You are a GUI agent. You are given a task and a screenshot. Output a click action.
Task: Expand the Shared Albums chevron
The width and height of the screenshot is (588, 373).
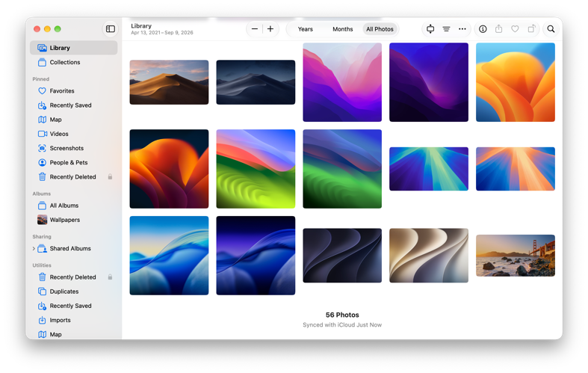click(x=34, y=248)
